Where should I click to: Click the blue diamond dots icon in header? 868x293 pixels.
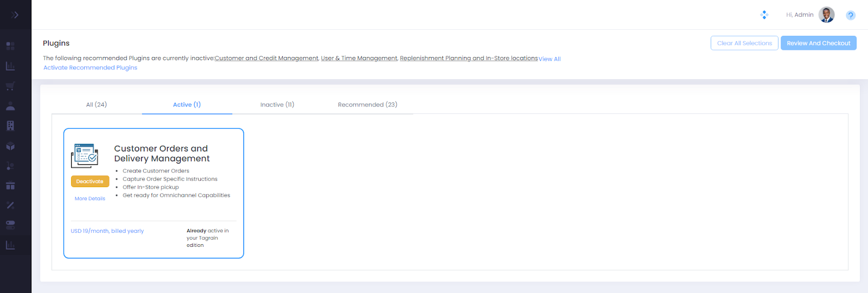tap(764, 15)
